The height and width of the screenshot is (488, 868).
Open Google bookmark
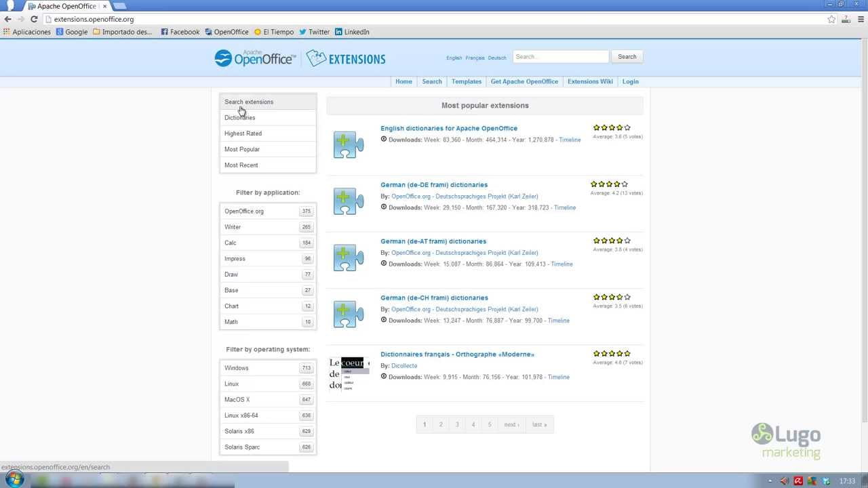(x=72, y=32)
